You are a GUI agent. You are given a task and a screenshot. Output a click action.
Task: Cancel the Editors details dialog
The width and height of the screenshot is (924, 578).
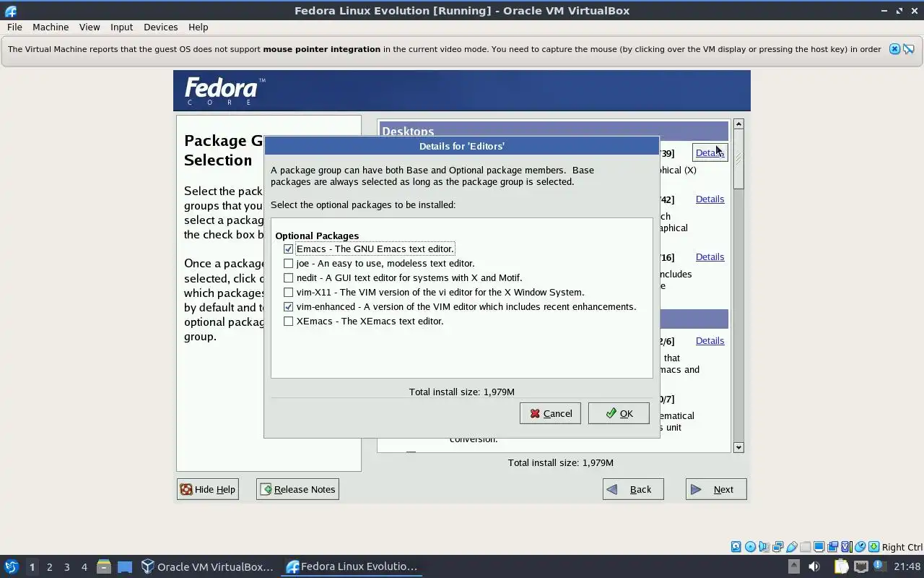[550, 413]
